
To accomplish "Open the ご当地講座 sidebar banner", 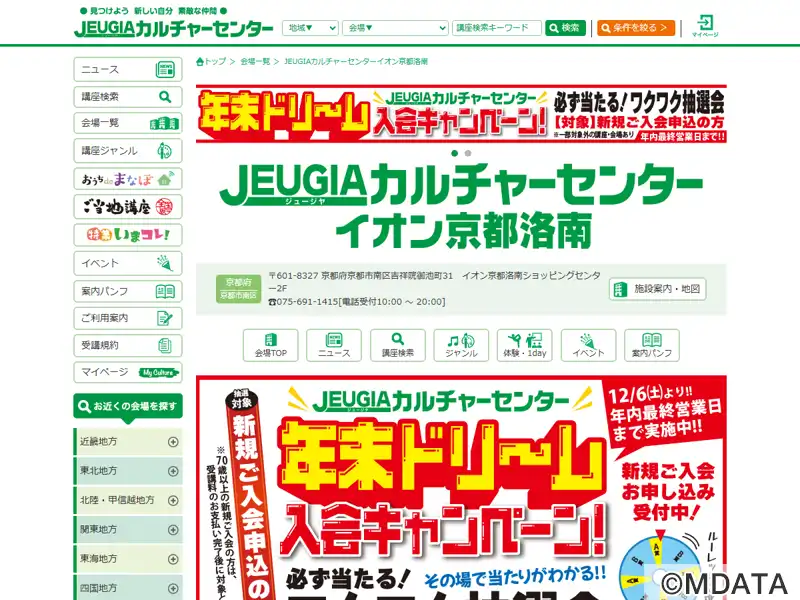I will [x=128, y=207].
